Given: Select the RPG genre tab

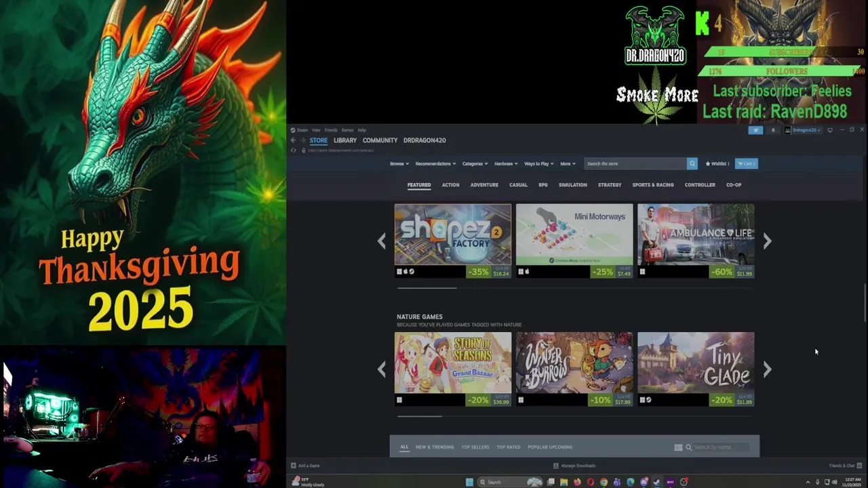Looking at the screenshot, I should tap(543, 185).
